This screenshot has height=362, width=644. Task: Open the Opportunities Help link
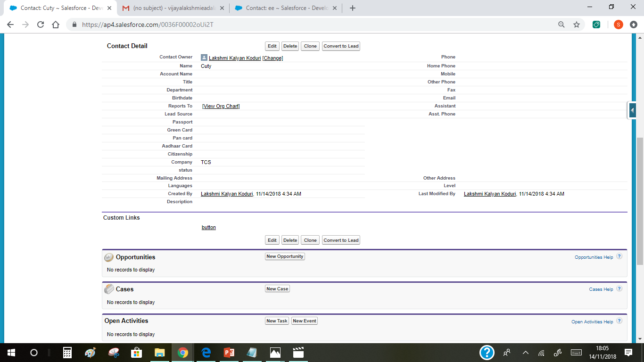[x=594, y=257]
